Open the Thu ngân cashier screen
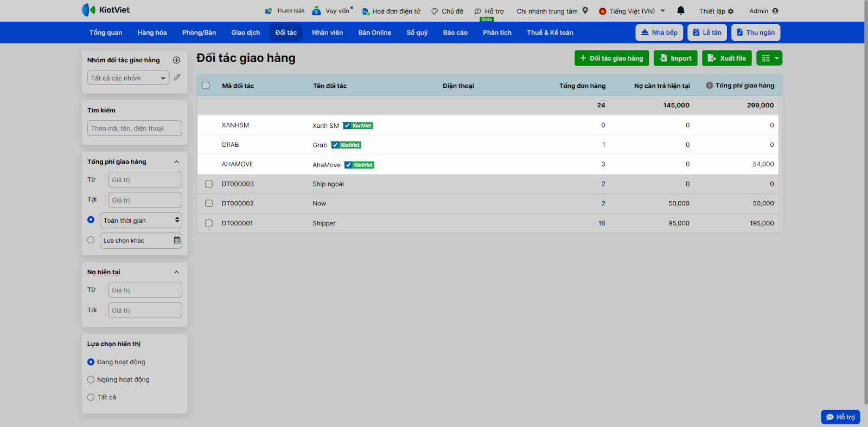 [756, 33]
